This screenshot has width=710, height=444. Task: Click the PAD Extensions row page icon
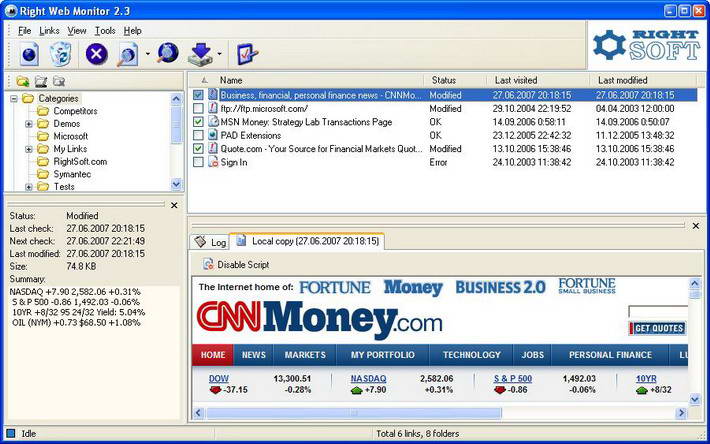[213, 135]
